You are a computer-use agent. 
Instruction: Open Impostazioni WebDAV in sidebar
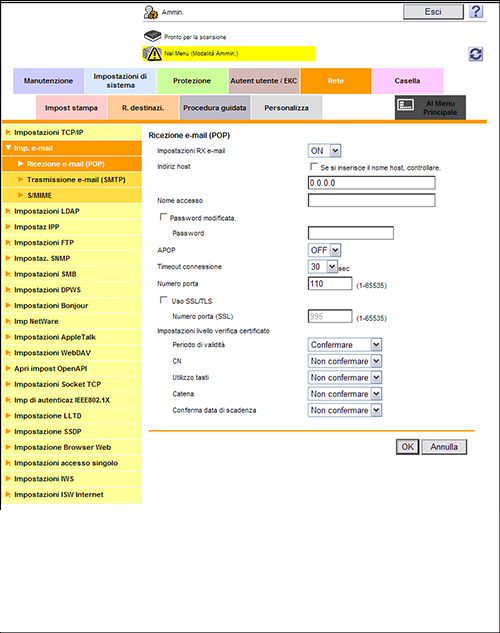(72, 353)
